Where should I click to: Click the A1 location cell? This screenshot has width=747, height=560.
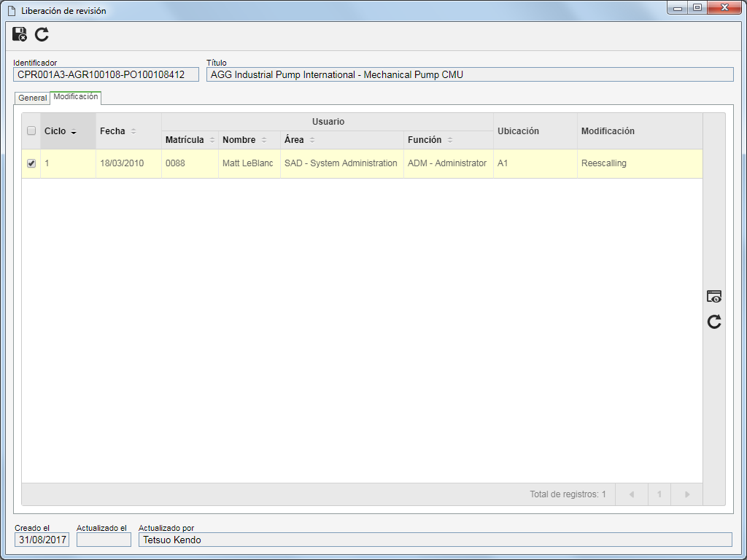point(535,163)
